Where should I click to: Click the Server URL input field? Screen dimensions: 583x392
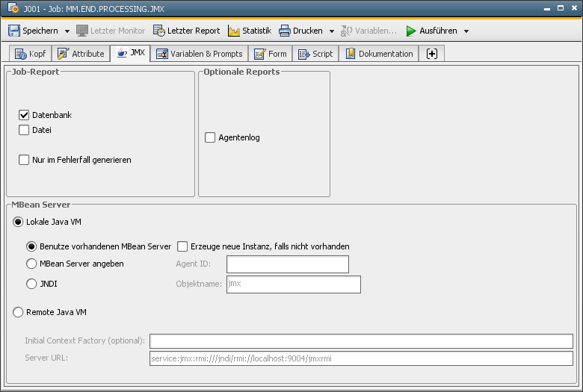(x=361, y=358)
